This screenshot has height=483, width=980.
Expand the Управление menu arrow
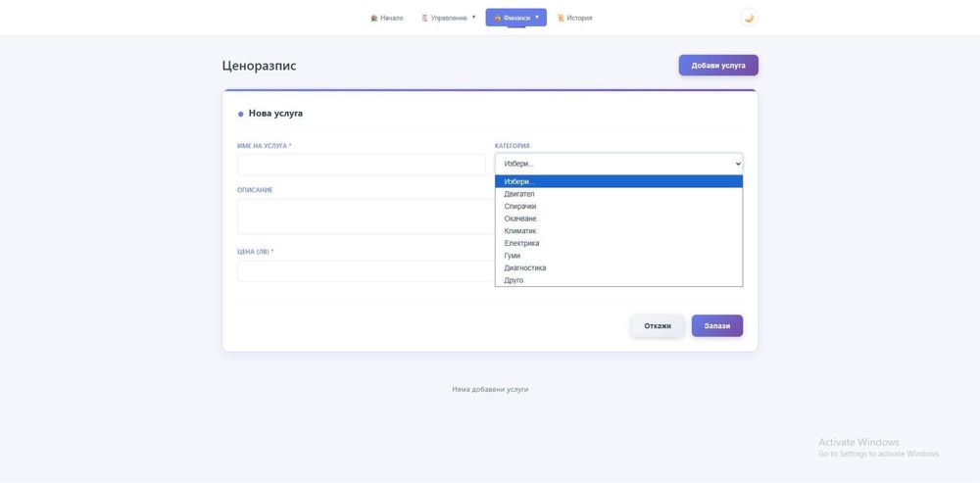click(473, 17)
